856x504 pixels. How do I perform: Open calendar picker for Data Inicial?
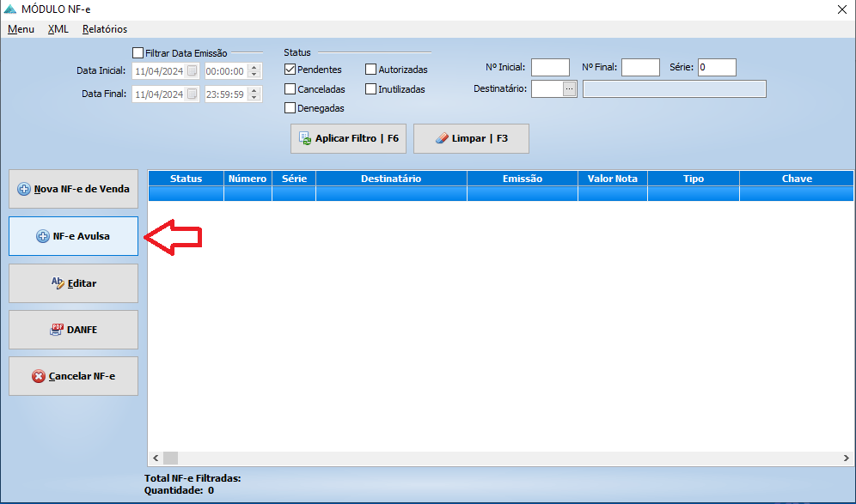coord(193,71)
